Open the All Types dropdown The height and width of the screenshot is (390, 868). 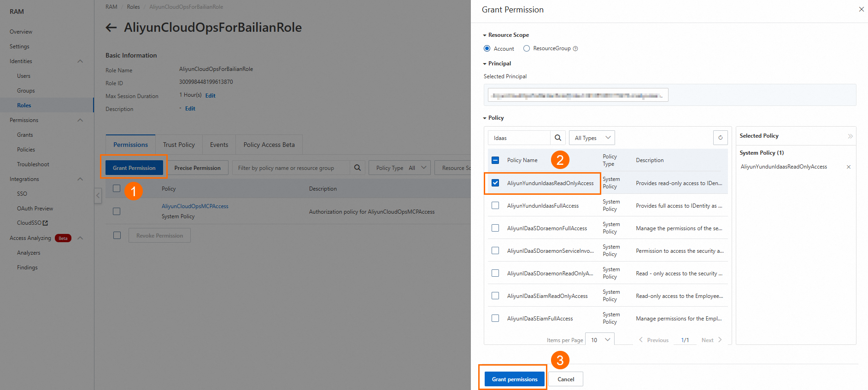(x=592, y=138)
